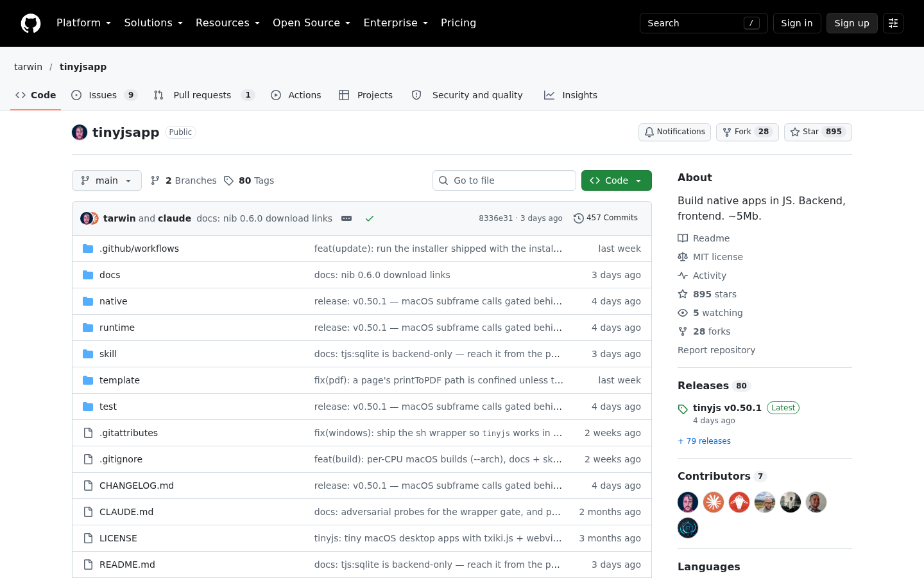Switch to the Issues tab
The width and height of the screenshot is (924, 578).
[x=104, y=95]
